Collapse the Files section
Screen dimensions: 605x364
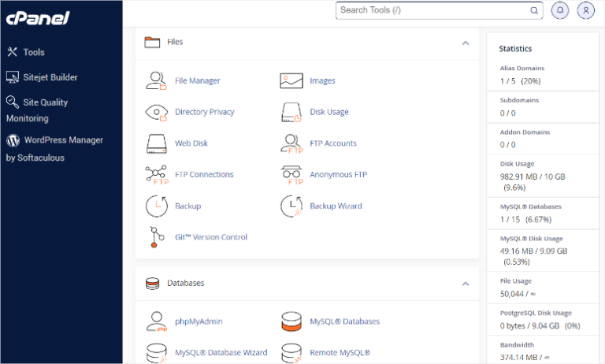tap(465, 43)
